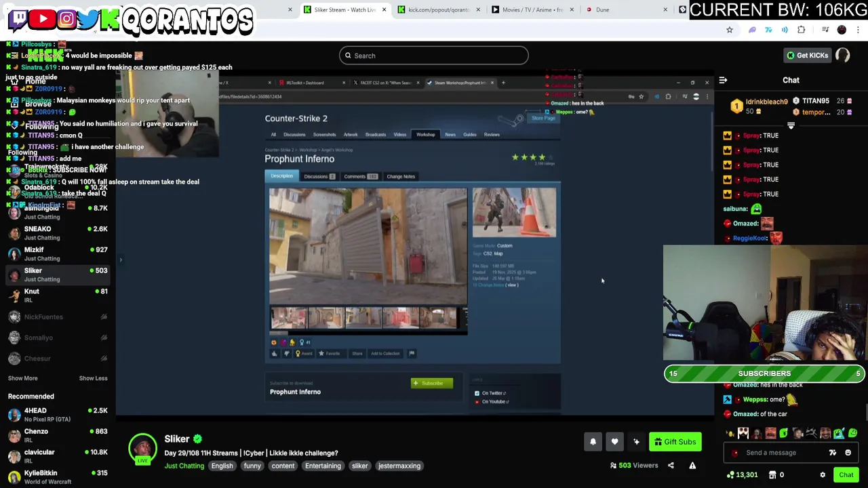Open the browser extensions puzzle icon
The height and width of the screenshot is (488, 868).
coord(802,30)
